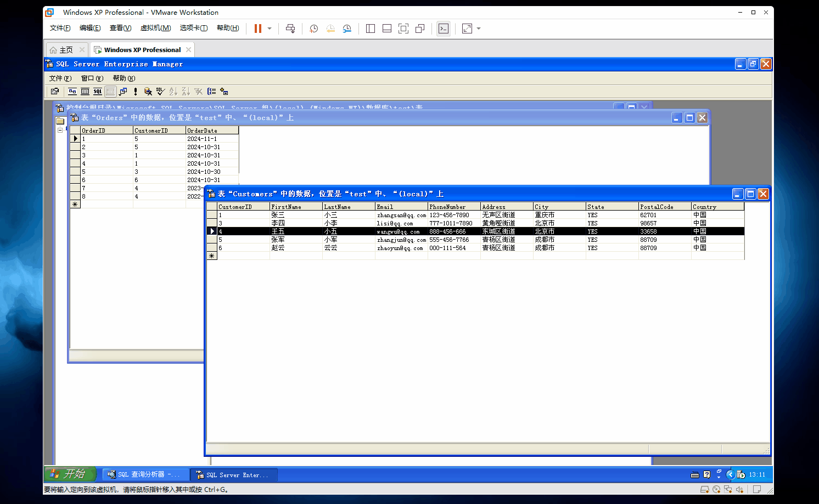Show the grid pane toolbar icon
The image size is (819, 504).
pos(85,92)
